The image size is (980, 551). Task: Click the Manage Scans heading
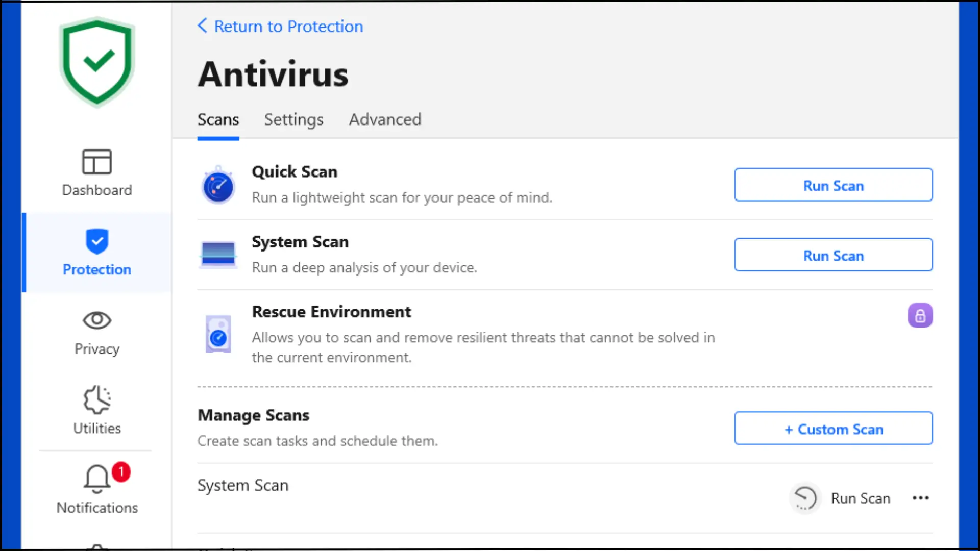253,415
